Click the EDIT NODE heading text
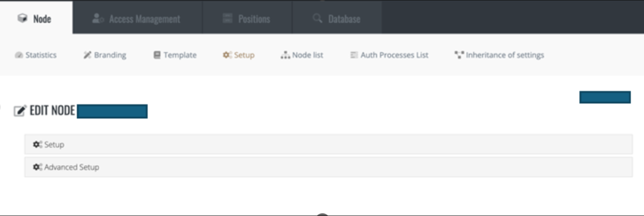Screen dimensions: 644x216 [x=52, y=110]
